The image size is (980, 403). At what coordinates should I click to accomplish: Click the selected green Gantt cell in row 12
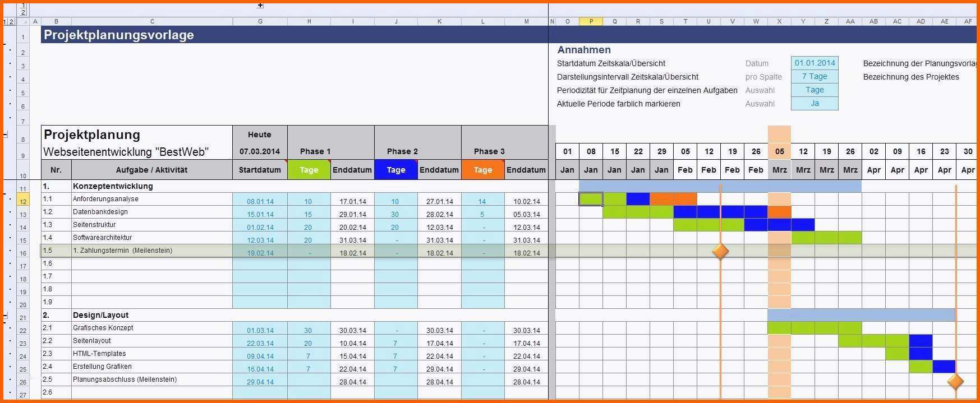coord(591,199)
